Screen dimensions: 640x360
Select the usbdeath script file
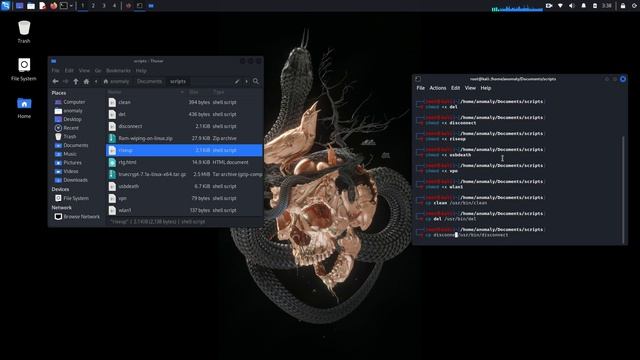(184, 186)
